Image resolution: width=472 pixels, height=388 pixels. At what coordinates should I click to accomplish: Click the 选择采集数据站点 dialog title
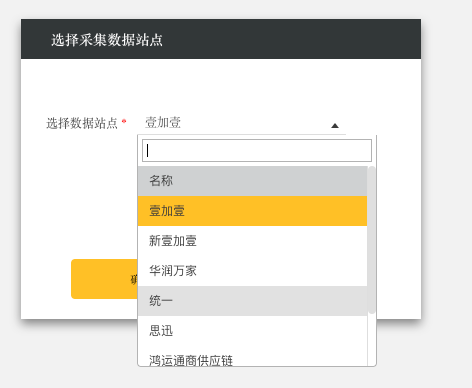click(x=107, y=40)
